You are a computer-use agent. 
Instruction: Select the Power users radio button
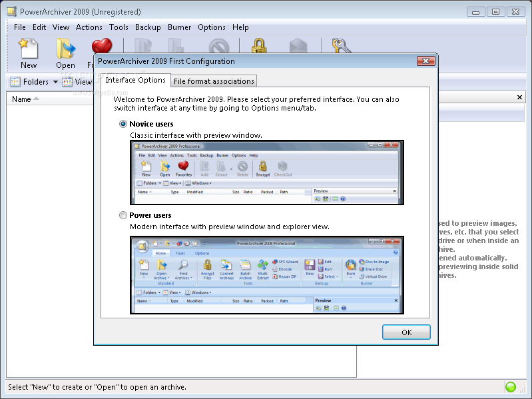(123, 215)
